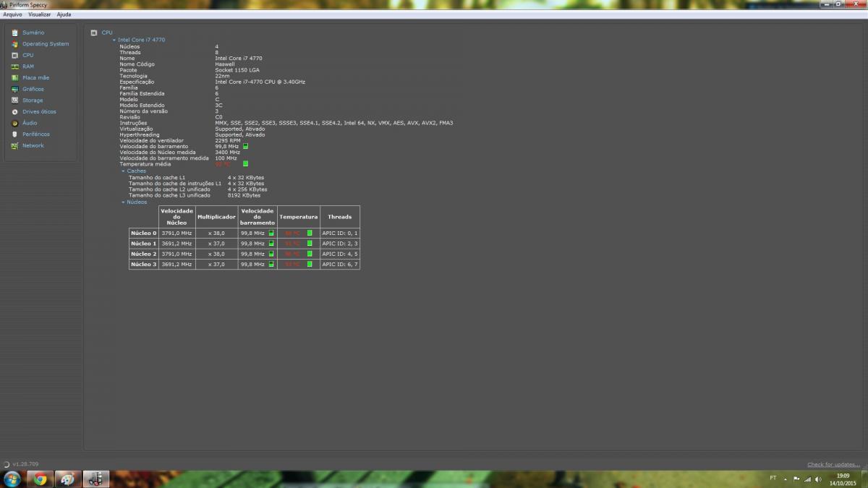Select the CPU sidebar label
Viewport: 868px width, 488px height.
pyautogui.click(x=28, y=55)
